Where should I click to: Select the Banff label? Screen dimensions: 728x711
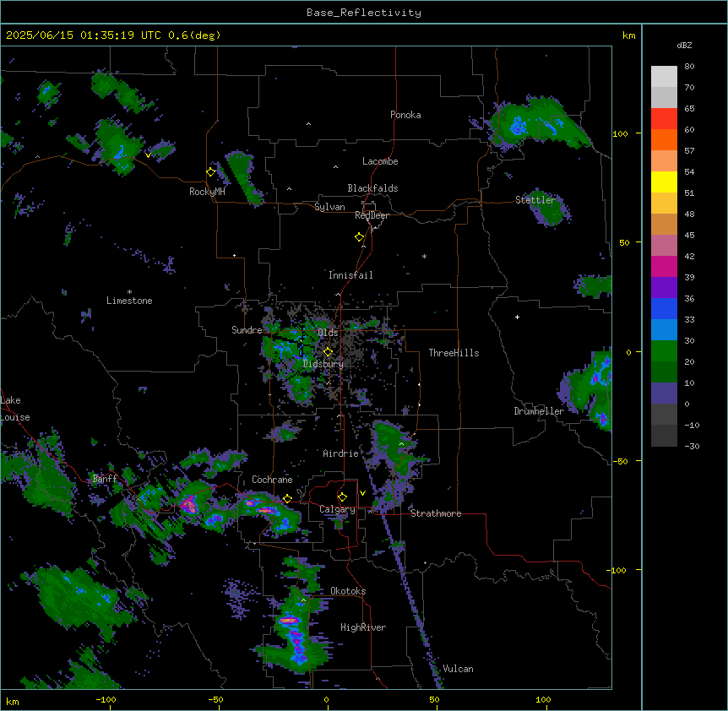click(105, 479)
